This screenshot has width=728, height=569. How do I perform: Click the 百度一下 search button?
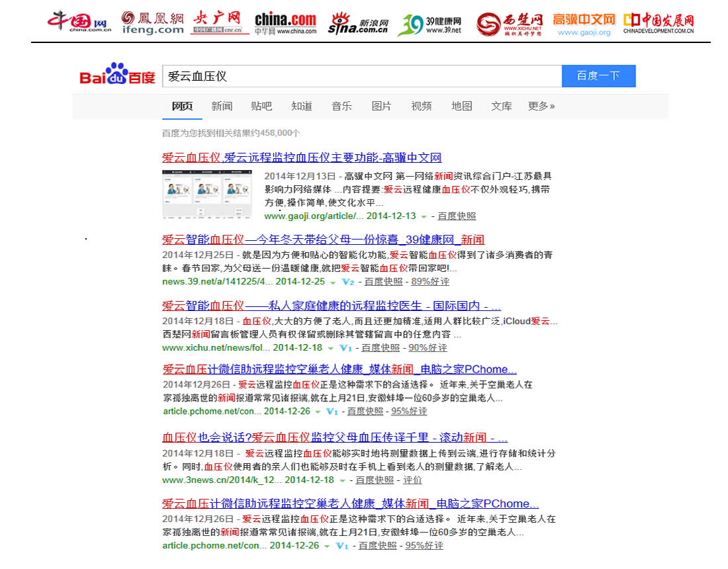click(x=598, y=76)
